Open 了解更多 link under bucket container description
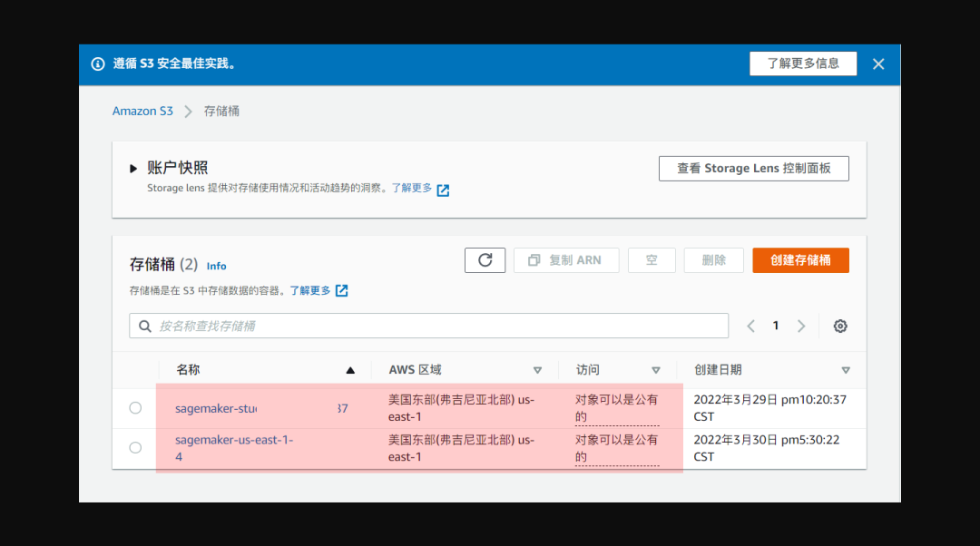 [x=310, y=290]
